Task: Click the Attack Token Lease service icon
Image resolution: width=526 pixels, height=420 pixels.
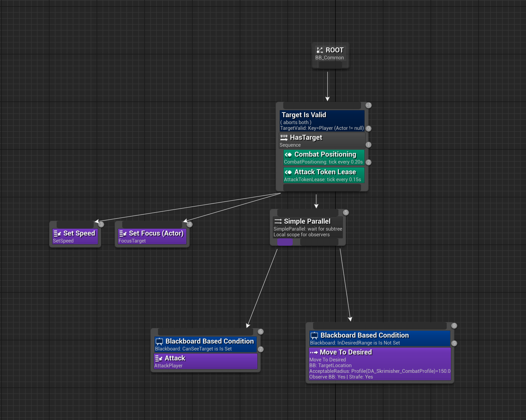Action: click(288, 172)
